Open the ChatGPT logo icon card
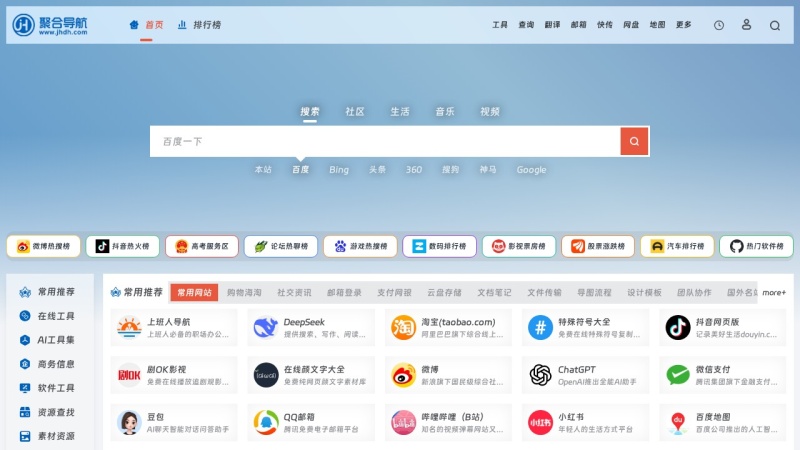Viewport: 800px width, 450px height. coord(585,375)
